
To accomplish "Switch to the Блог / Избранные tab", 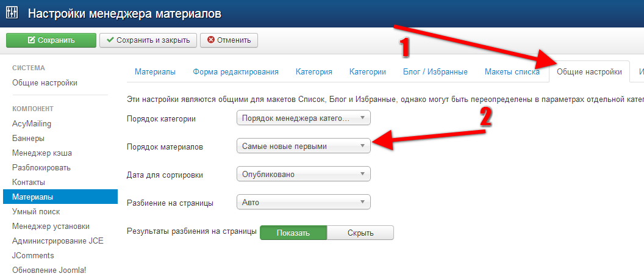I will pyautogui.click(x=435, y=71).
